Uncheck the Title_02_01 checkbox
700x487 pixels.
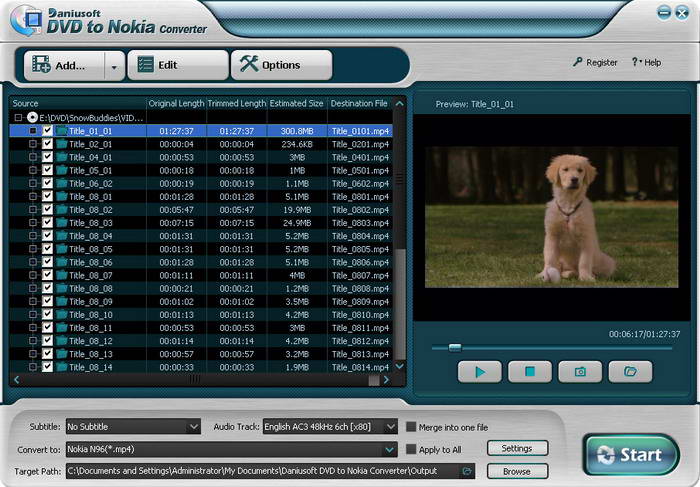pos(47,144)
